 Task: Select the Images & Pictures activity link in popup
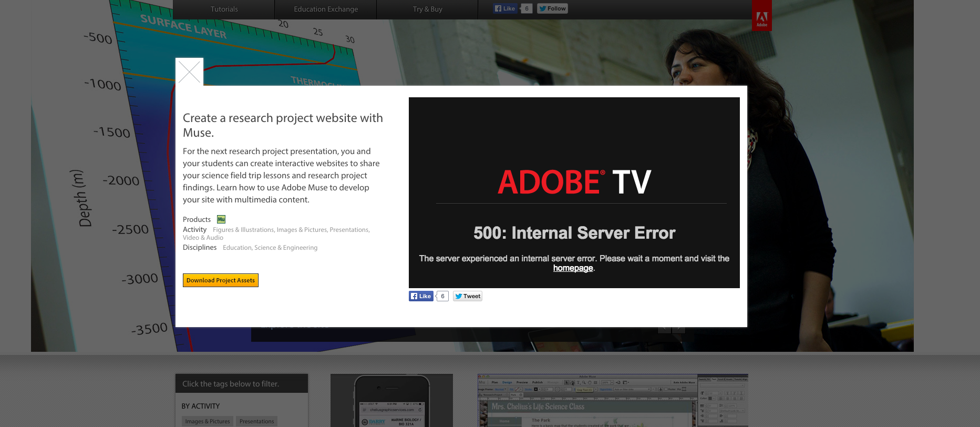[x=302, y=230]
